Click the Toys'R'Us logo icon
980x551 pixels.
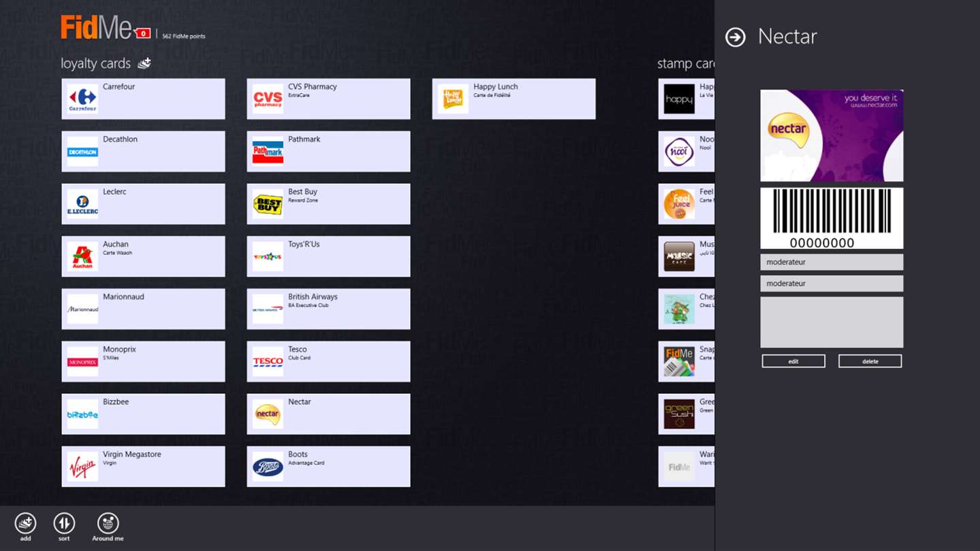tap(267, 256)
